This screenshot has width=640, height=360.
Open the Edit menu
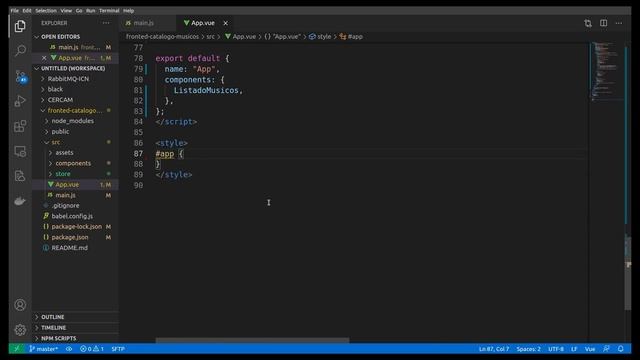tap(27, 11)
